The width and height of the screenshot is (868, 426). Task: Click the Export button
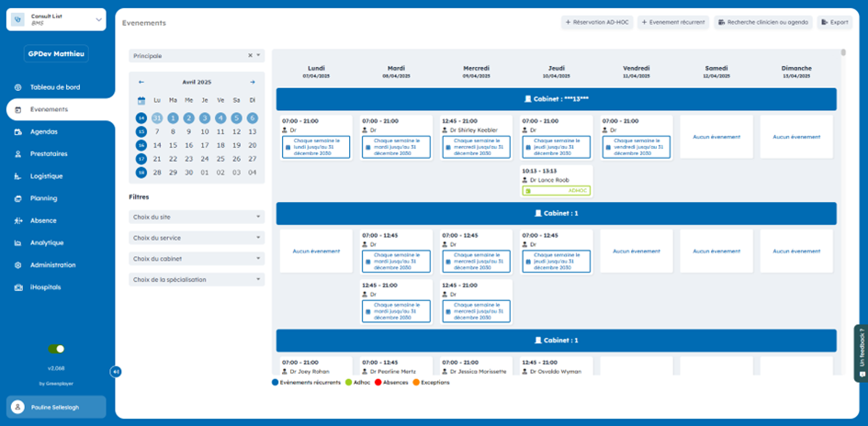coord(834,22)
